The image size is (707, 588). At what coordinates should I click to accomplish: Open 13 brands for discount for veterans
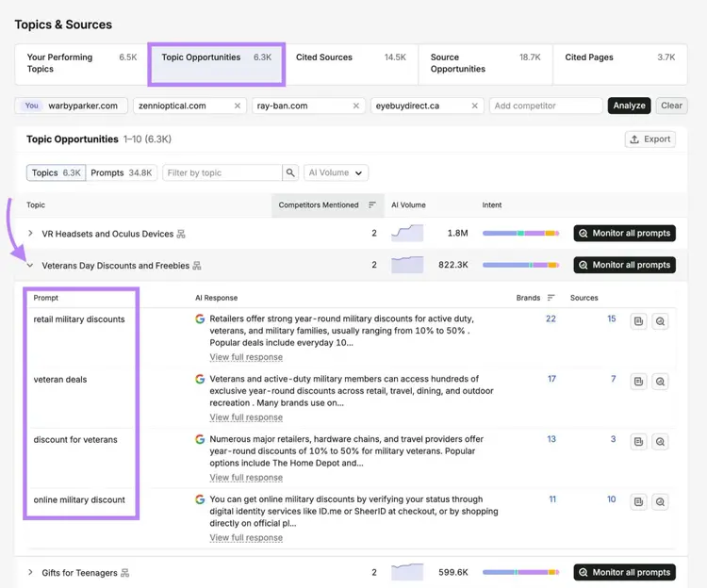[x=551, y=439]
